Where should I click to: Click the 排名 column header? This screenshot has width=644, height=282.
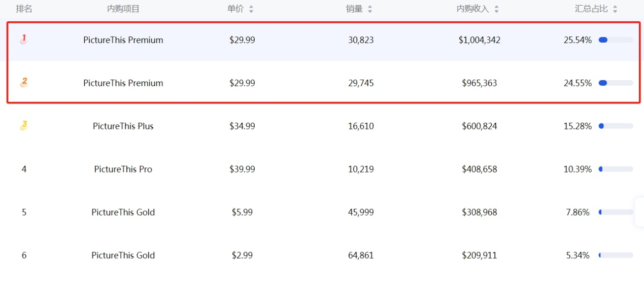24,9
